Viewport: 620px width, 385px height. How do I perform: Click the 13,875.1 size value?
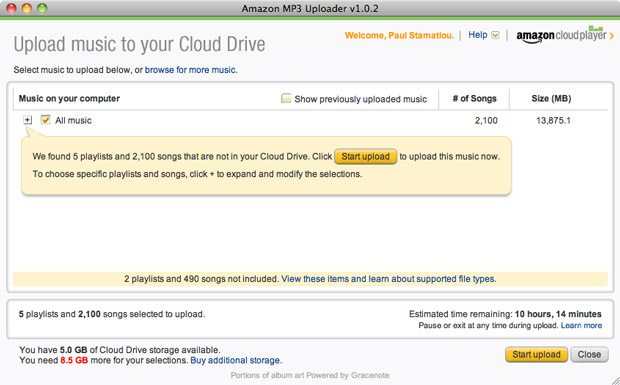click(x=553, y=121)
